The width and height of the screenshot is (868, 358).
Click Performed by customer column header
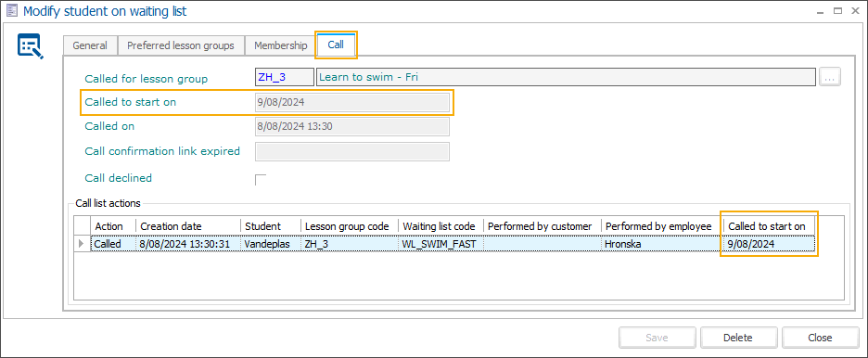[542, 226]
